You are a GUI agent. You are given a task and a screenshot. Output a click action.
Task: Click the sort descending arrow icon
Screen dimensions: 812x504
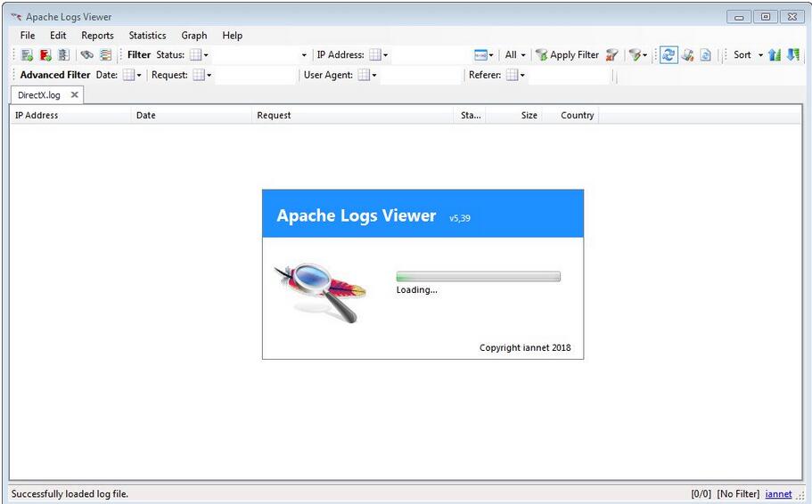[792, 55]
